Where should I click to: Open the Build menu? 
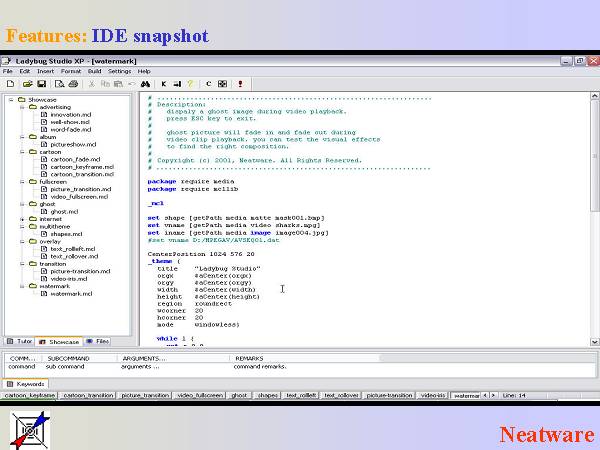[x=95, y=72]
